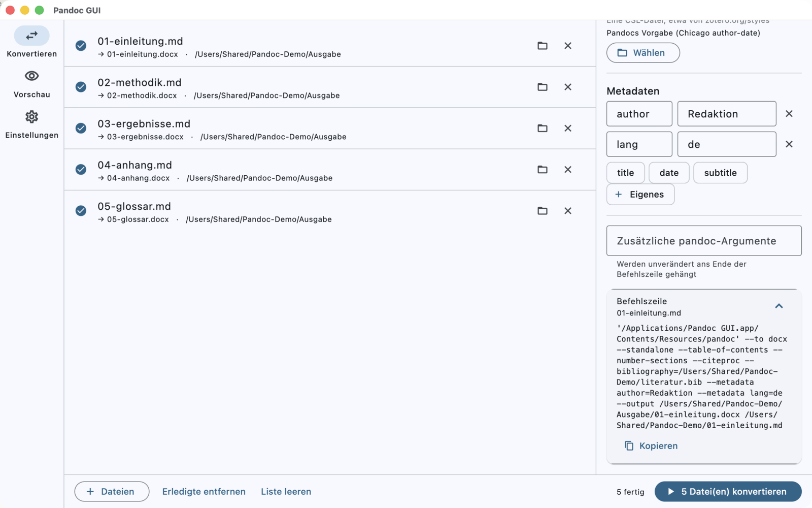The width and height of the screenshot is (812, 508).
Task: Click the 05-glossar.docx output name
Action: [138, 219]
